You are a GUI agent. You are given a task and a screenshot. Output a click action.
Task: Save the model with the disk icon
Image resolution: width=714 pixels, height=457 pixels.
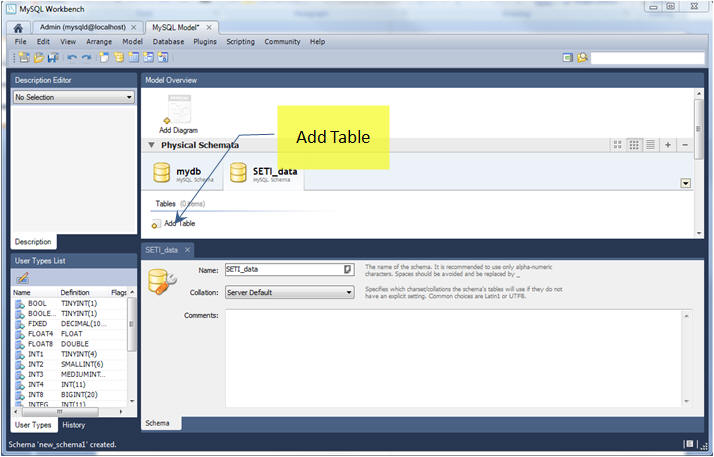53,57
